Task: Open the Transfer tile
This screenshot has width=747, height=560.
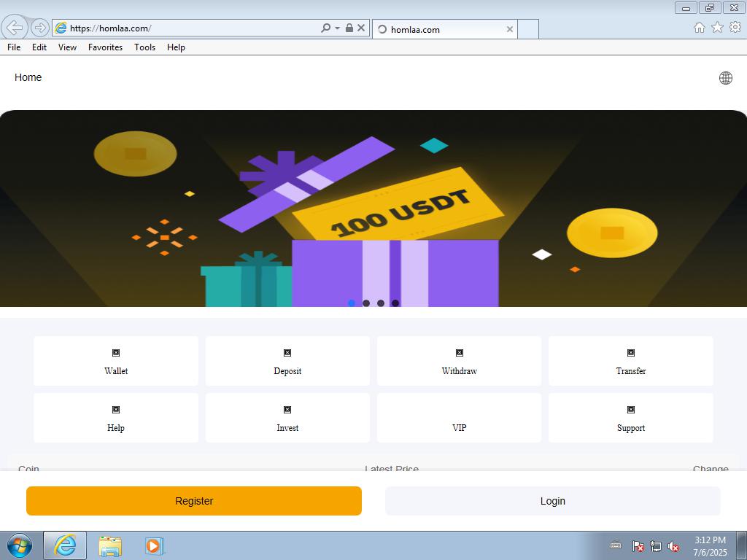Action: point(630,361)
